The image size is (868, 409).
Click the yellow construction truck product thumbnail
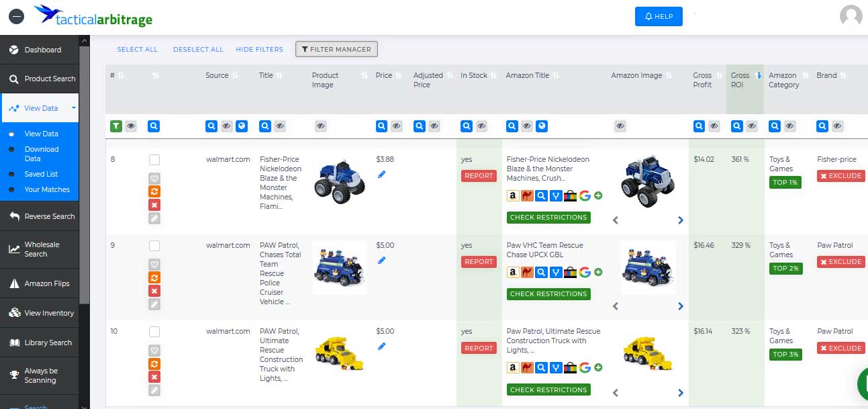(x=339, y=355)
